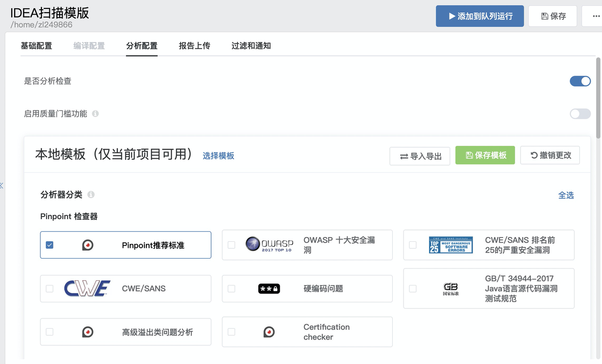Uncheck the Pinpoint推荐标准 checkbox

49,245
